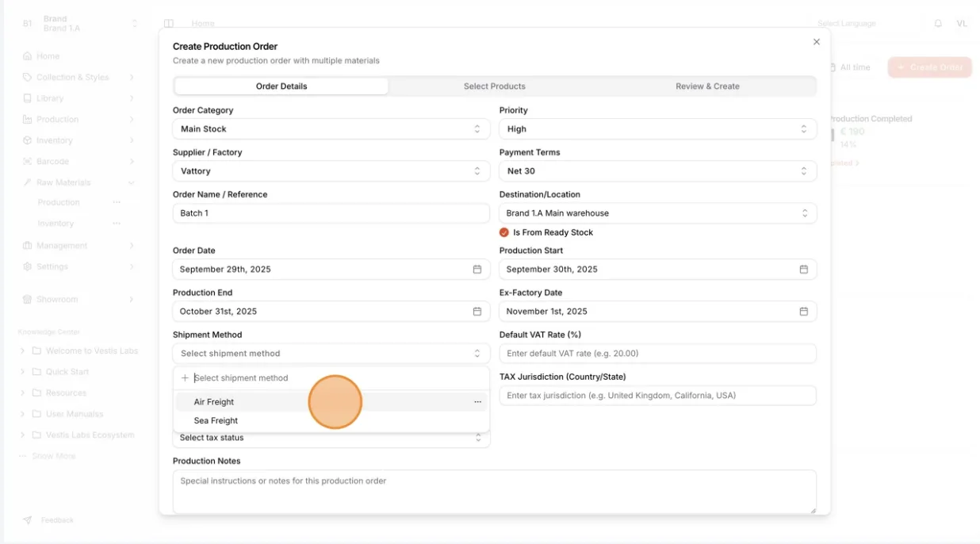Screen dimensions: 980x544
Task: Select Sea Freight shipment method
Action: [x=331, y=421]
